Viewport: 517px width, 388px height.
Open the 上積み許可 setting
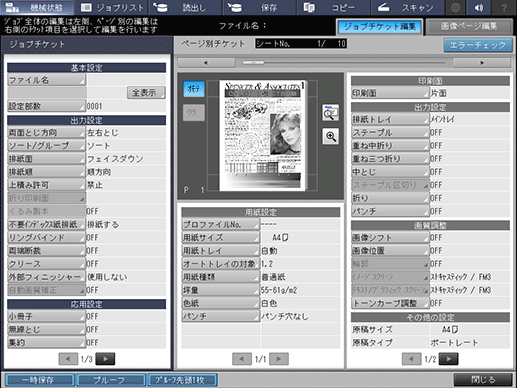click(46, 185)
